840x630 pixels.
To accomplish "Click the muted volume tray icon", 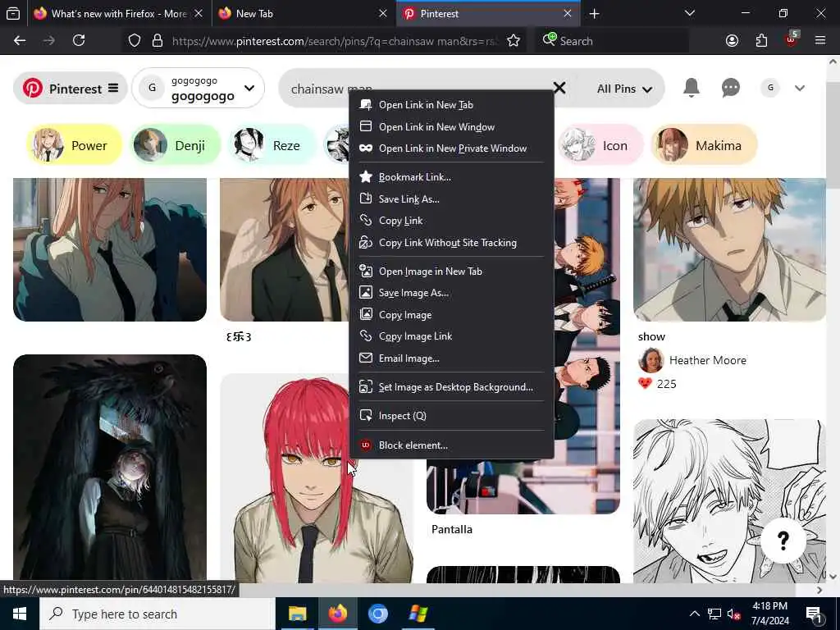I will (734, 614).
